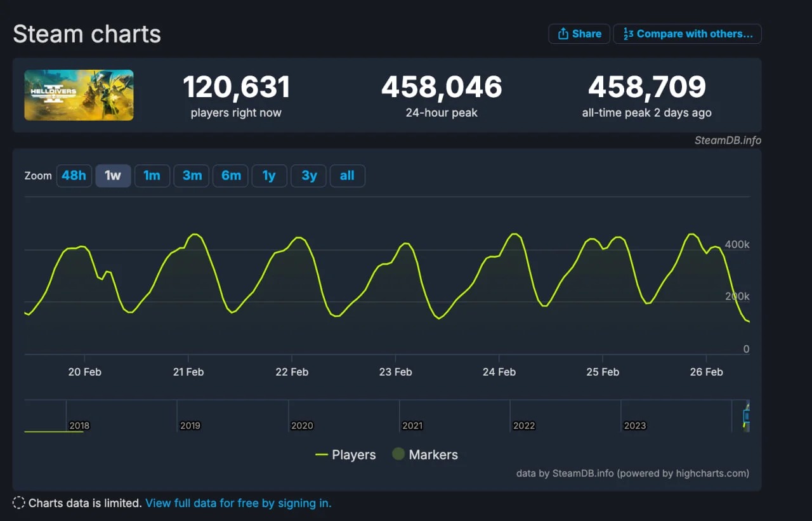Select the 48h zoom range
Screen dimensions: 812x521
(x=74, y=176)
